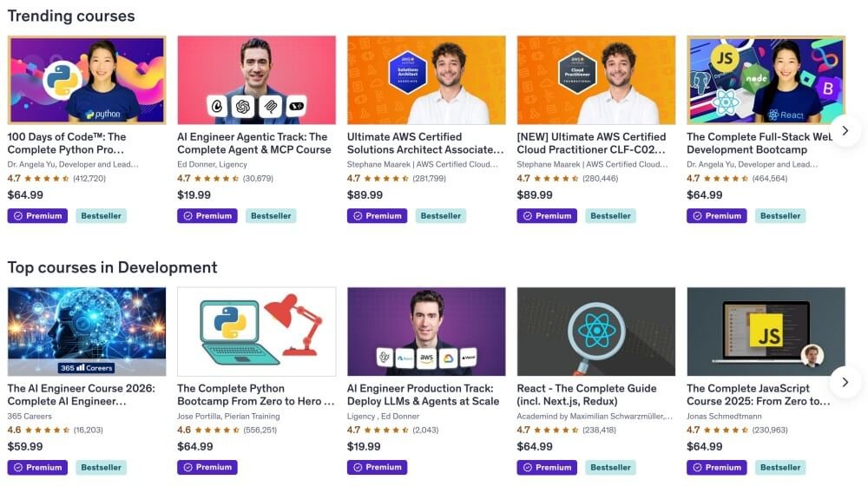Click AI Engineer Production Track thumbnail

(426, 332)
